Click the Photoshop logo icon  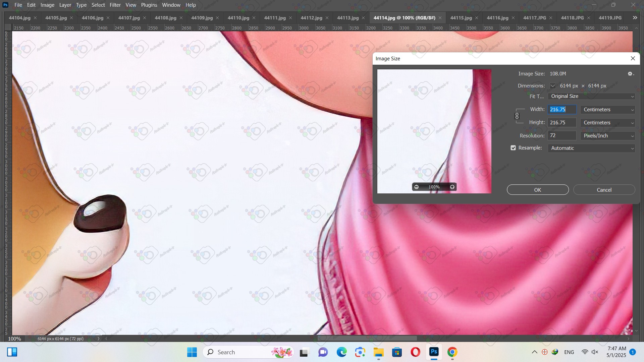click(5, 5)
